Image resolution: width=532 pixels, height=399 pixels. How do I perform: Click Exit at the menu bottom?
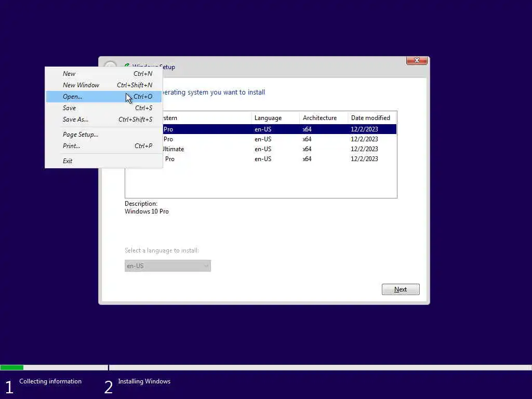tap(103, 161)
